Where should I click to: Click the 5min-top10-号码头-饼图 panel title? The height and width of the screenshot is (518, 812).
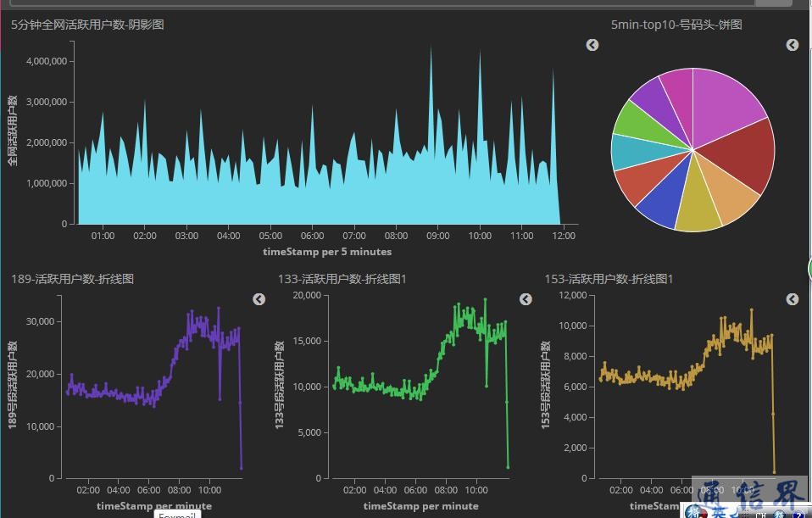[676, 25]
